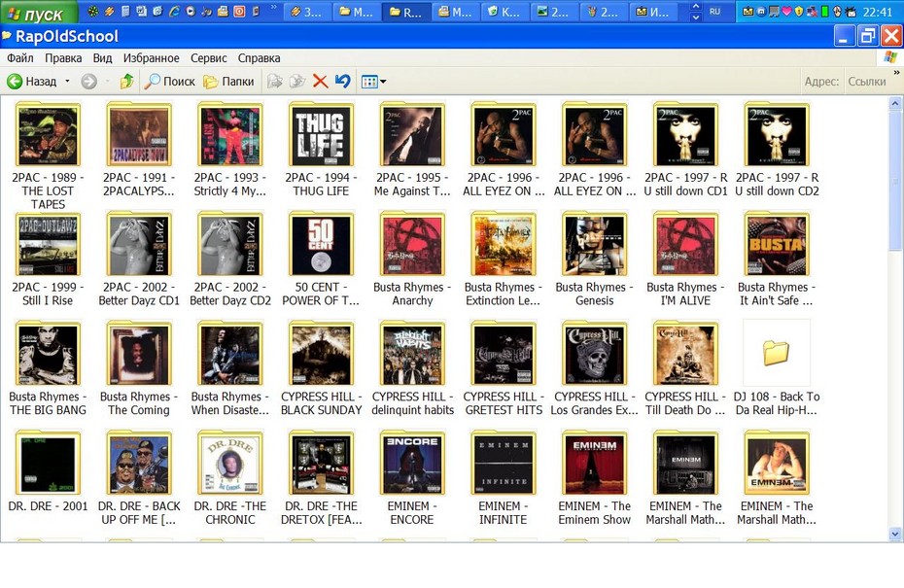Select the 2PAC - 1994 - THUG LIFE folder

pos(321,150)
